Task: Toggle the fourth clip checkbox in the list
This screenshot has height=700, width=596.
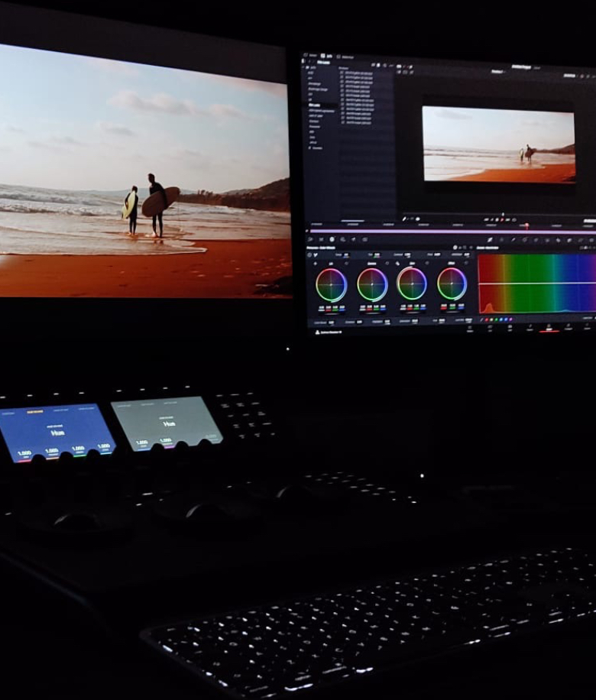Action: click(342, 87)
